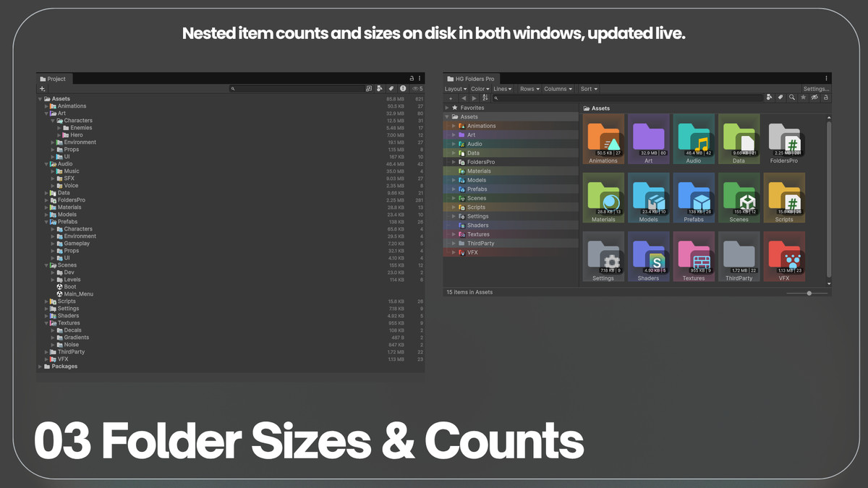Select the Settings folder thumbnail

point(603,256)
